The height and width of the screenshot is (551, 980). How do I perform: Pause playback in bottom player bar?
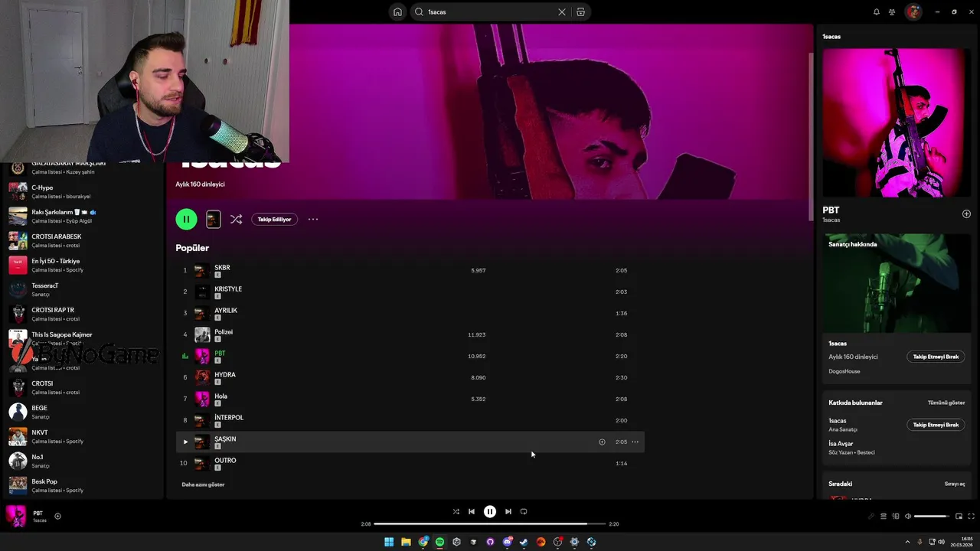(490, 511)
